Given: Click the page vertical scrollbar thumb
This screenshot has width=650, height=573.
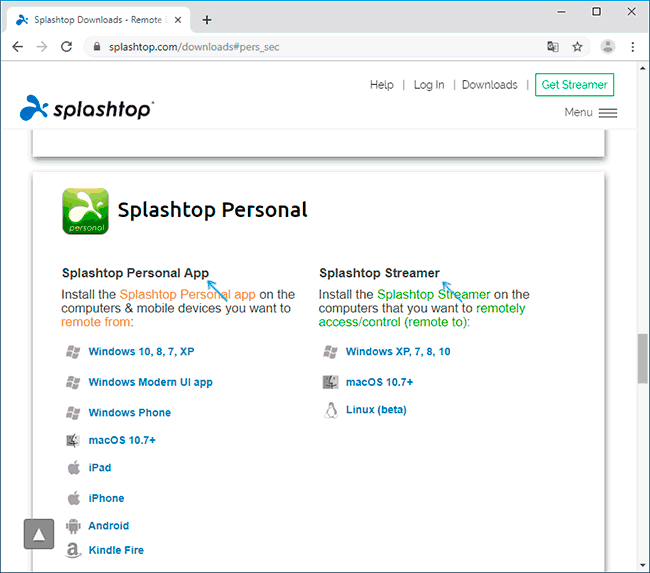Looking at the screenshot, I should tap(643, 359).
